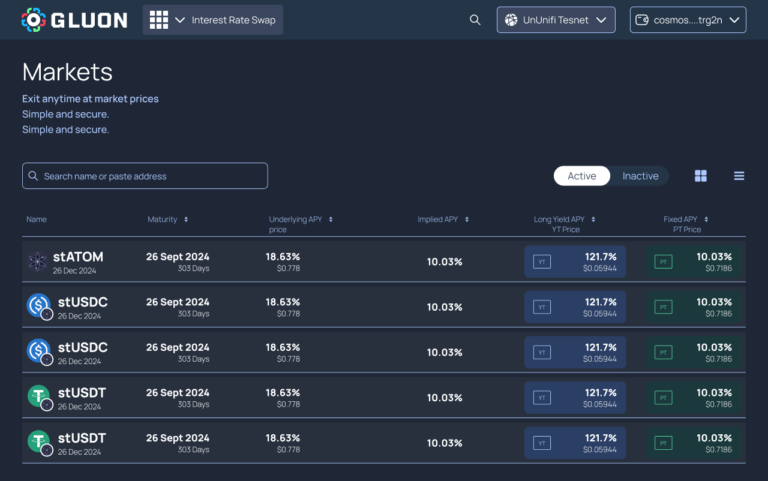
Task: Click YT button in first stUSDC row
Action: [575, 307]
